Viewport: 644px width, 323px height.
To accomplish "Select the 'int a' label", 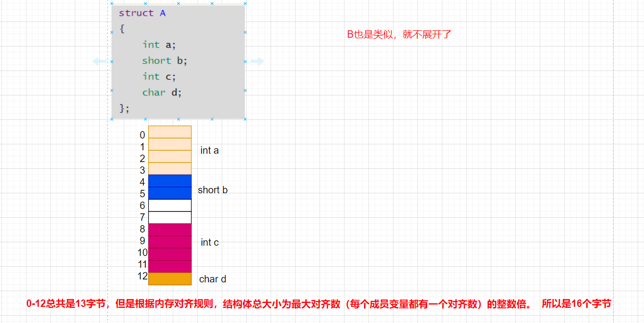I will pos(209,151).
